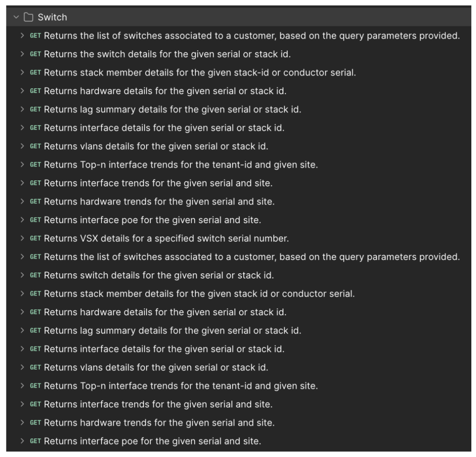This screenshot has width=476, height=457.
Task: Open the first "Returns lag summary details" request
Action: pyautogui.click(x=172, y=110)
